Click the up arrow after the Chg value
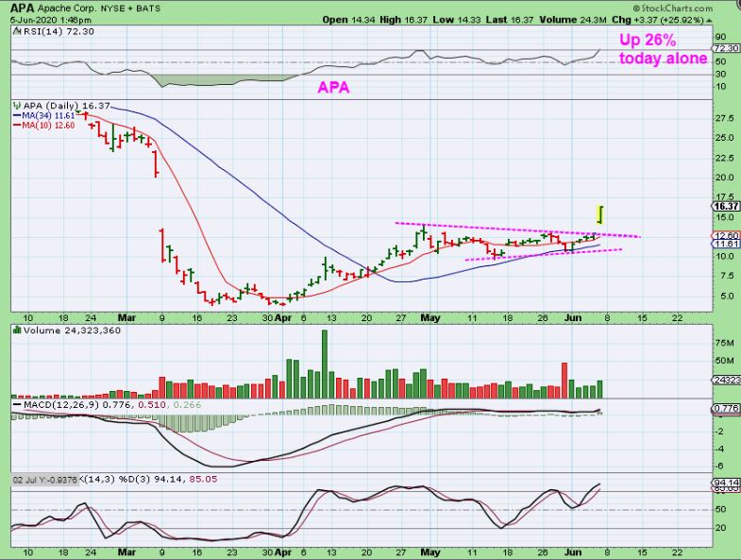This screenshot has height=560, width=741. pyautogui.click(x=709, y=21)
